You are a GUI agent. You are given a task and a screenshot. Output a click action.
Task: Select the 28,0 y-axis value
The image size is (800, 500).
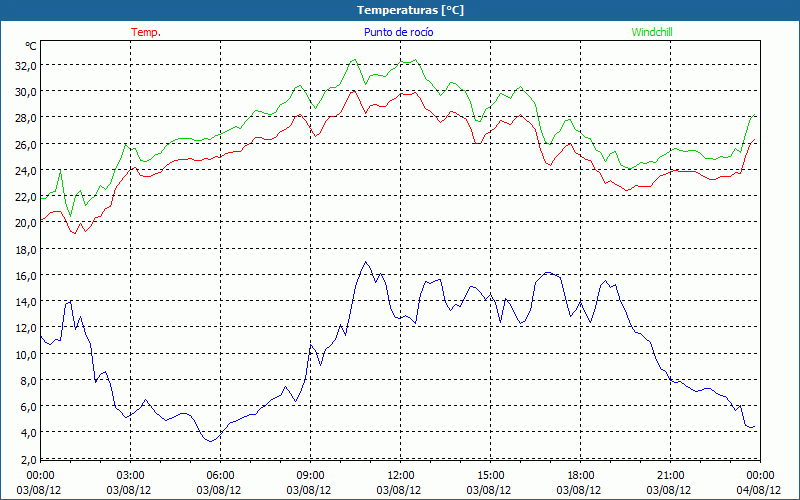tap(27, 118)
